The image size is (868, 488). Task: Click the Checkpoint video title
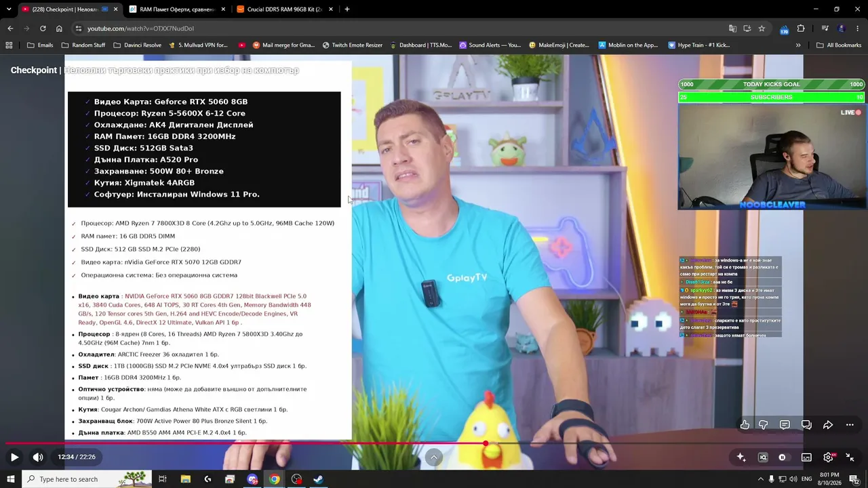coord(155,70)
